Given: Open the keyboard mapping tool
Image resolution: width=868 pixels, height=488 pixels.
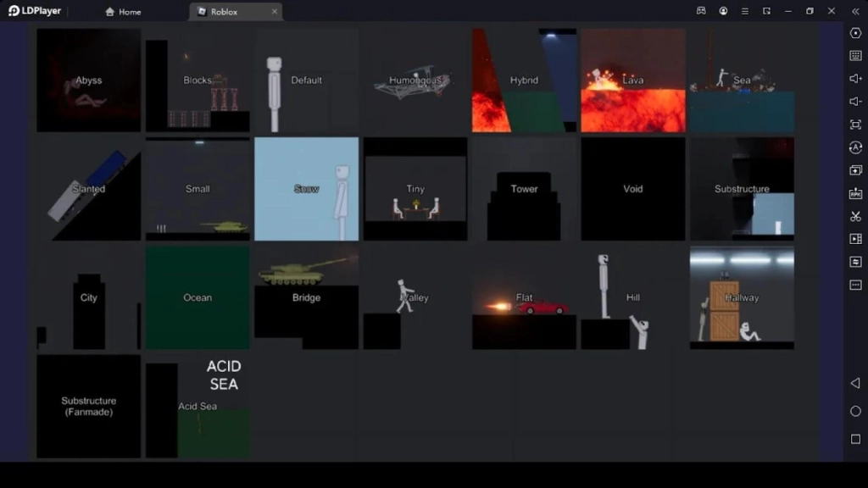Looking at the screenshot, I should 855,56.
